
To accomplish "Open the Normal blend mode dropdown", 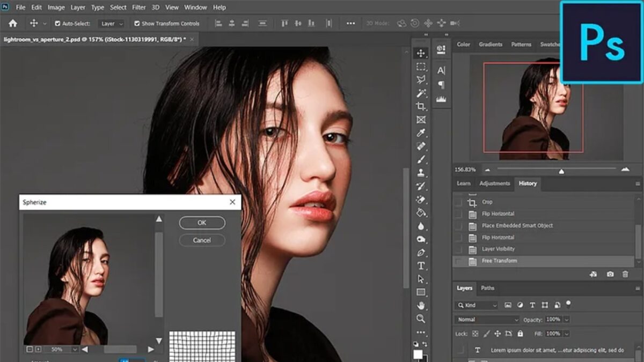I will pyautogui.click(x=487, y=320).
